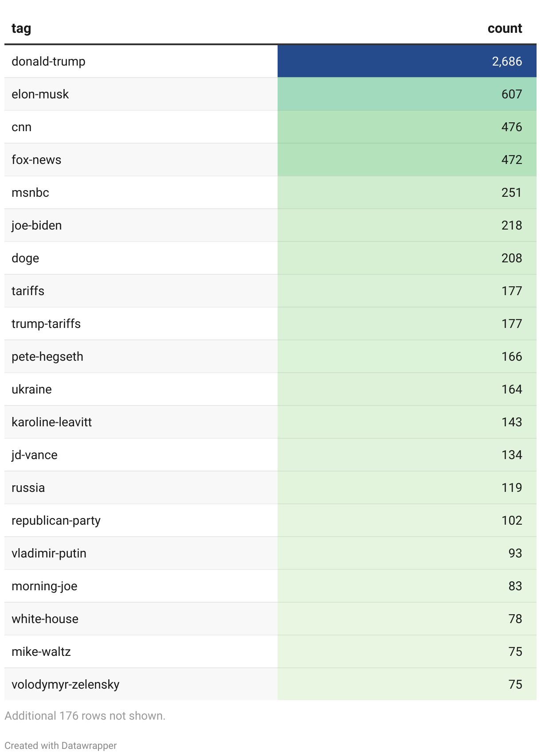Select the fox-news count value 472
The image size is (541, 756).
click(511, 160)
